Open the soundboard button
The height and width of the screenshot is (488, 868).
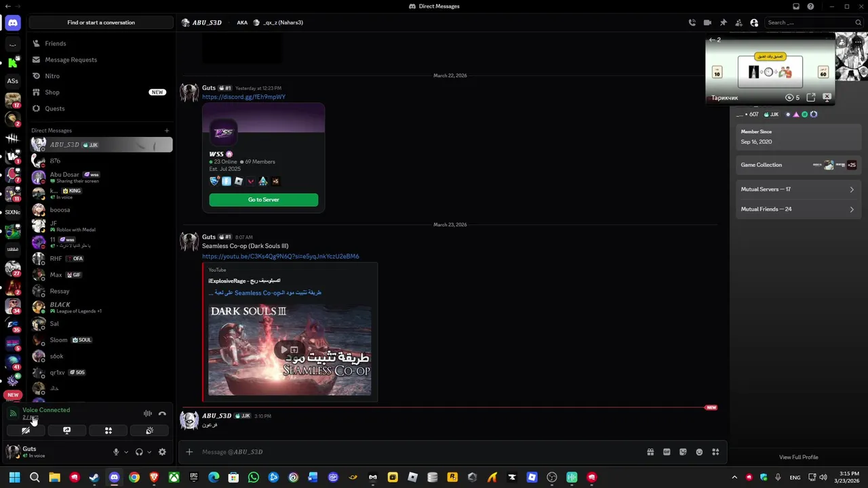pyautogui.click(x=149, y=430)
